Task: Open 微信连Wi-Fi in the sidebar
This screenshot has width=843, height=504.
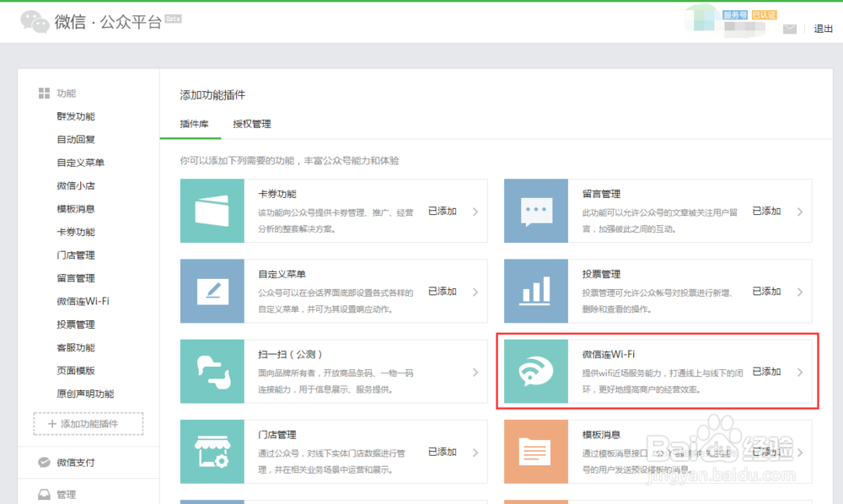Action: 83,302
